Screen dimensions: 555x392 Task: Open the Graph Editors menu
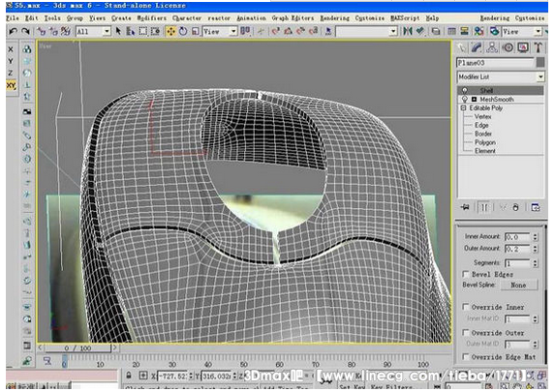pyautogui.click(x=293, y=17)
